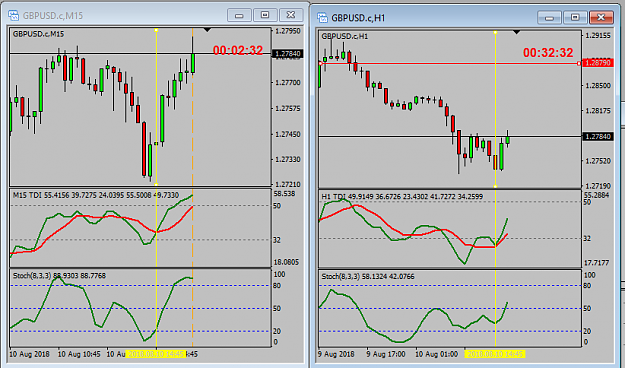
Task: Click the 00:32:32 countdown timer in H1 chart
Action: coord(548,53)
